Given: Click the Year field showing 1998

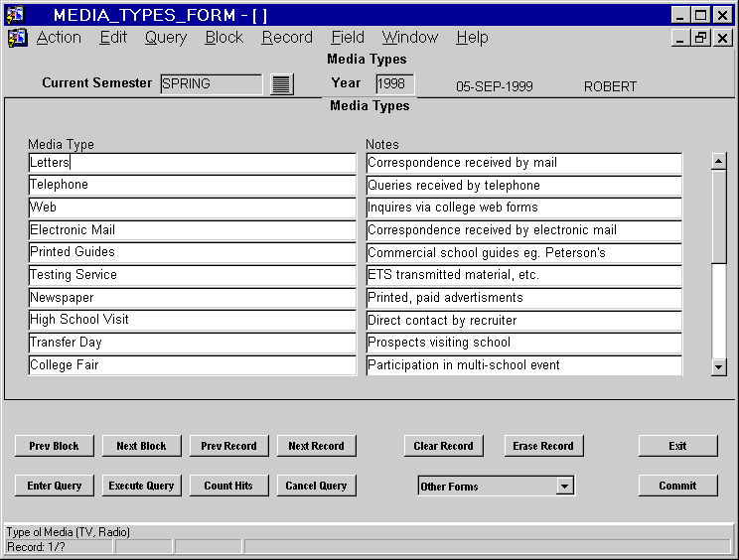Looking at the screenshot, I should [x=395, y=83].
